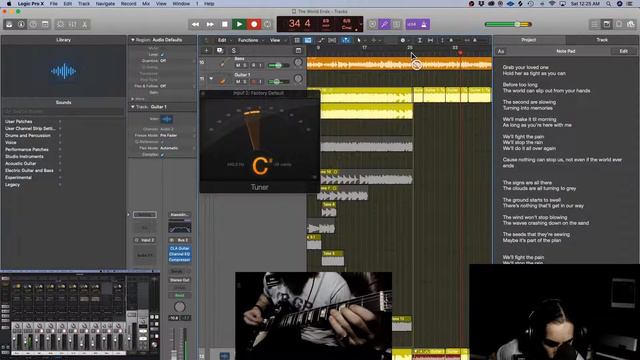Stop playback
This screenshot has width=640, height=360.
click(x=224, y=24)
